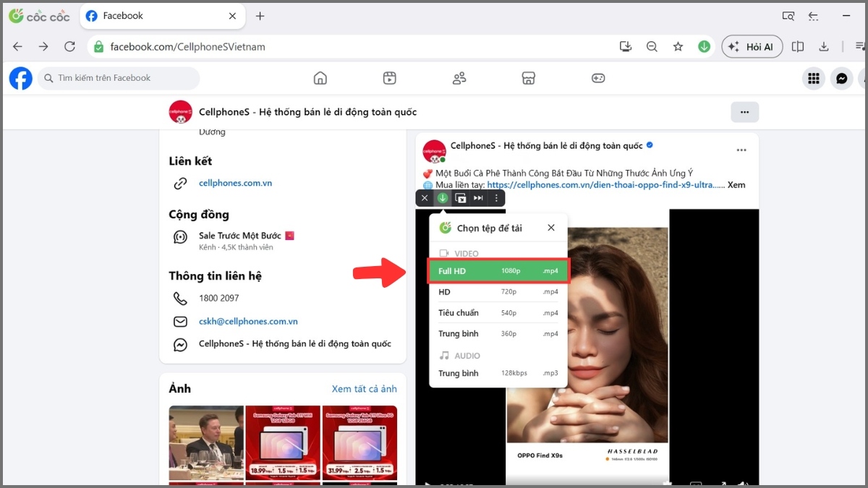Select Full HD 1080p mp4 download

(498, 271)
